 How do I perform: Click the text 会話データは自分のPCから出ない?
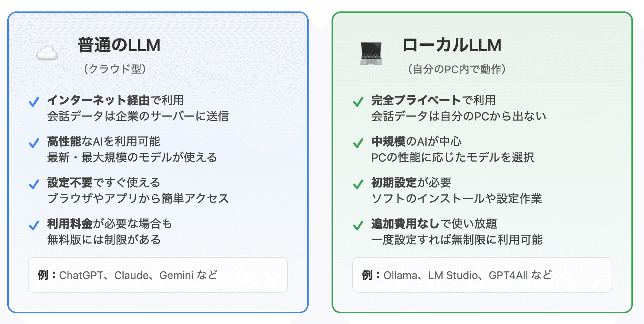[x=459, y=116]
